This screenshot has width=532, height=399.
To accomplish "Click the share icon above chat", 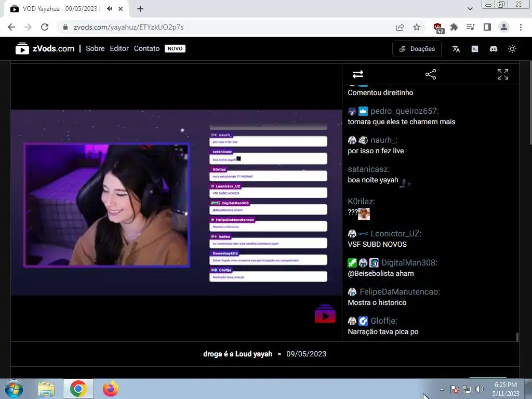I will pyautogui.click(x=431, y=74).
